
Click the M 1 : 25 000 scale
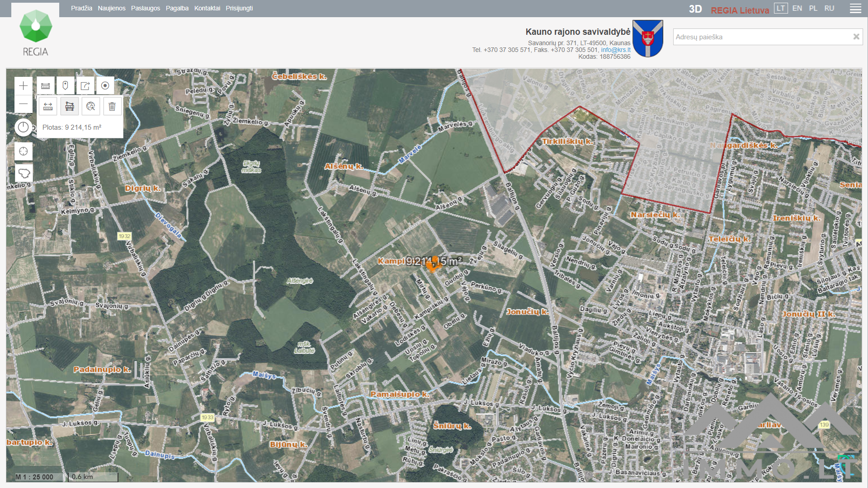[x=34, y=477]
